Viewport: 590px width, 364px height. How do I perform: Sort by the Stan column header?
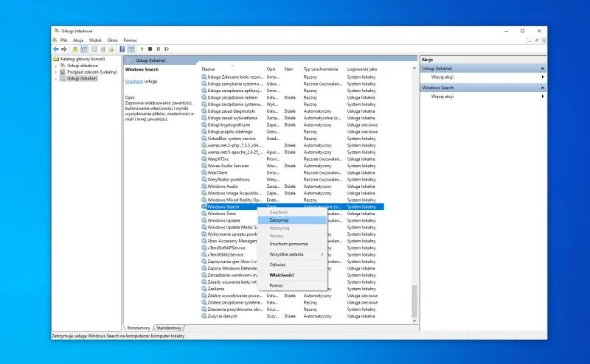291,69
